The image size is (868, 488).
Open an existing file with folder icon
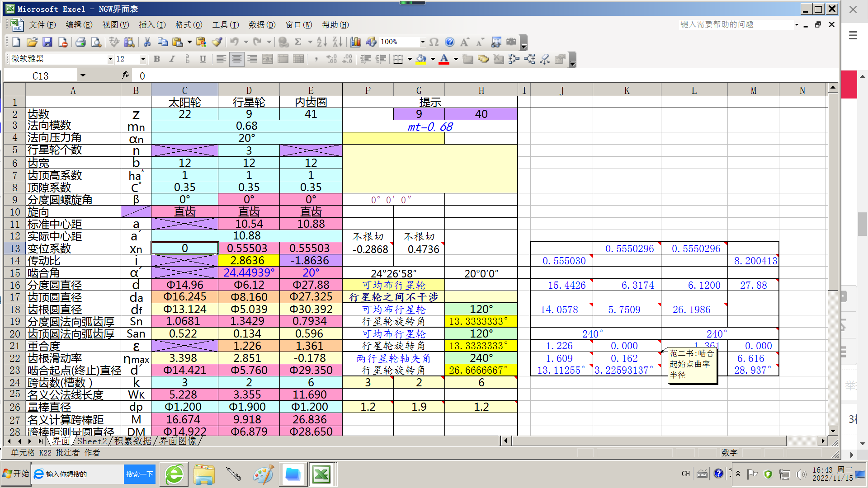(x=32, y=42)
